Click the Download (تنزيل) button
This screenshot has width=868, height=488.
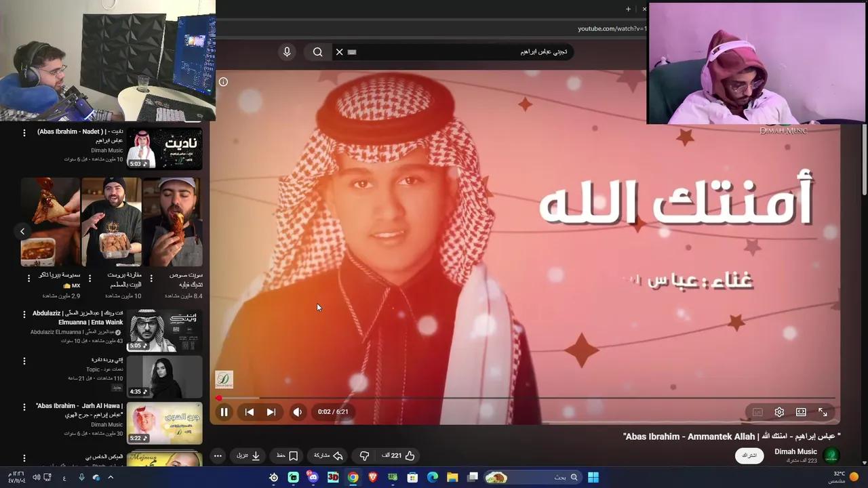pyautogui.click(x=248, y=455)
